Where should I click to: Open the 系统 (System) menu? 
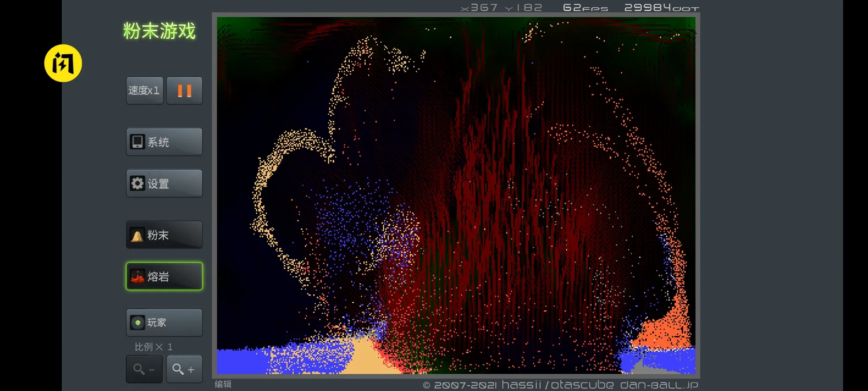click(x=164, y=142)
